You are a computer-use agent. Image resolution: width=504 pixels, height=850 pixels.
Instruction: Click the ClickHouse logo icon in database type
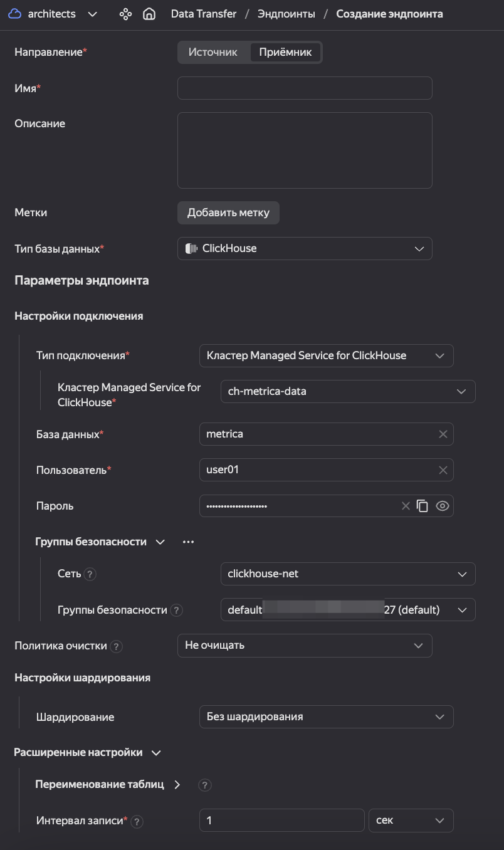(x=191, y=248)
